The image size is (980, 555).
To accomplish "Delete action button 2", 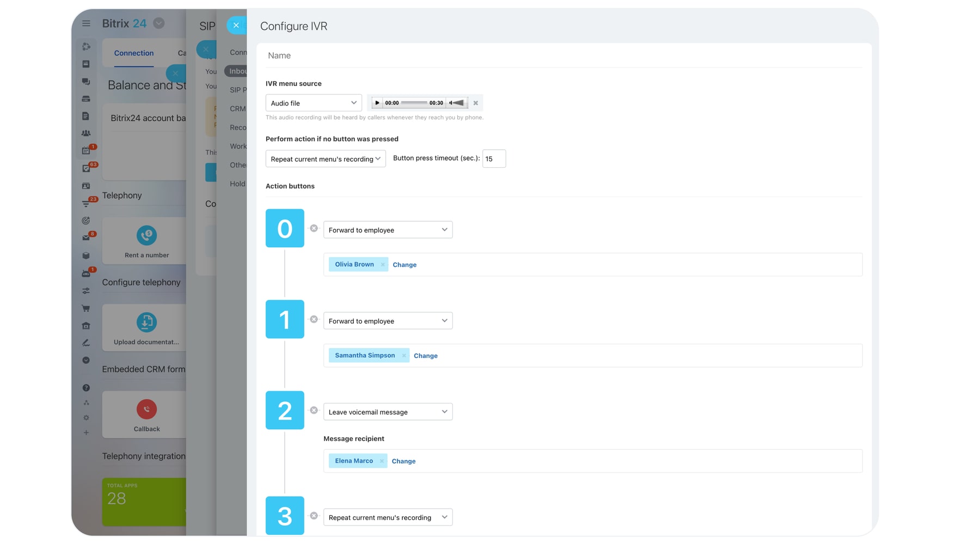I will click(x=314, y=411).
